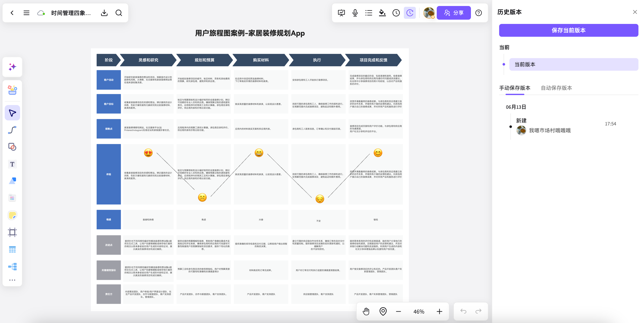Viewport: 644px width, 323px height.
Task: Click the user avatar in toolbar
Action: coord(429,13)
